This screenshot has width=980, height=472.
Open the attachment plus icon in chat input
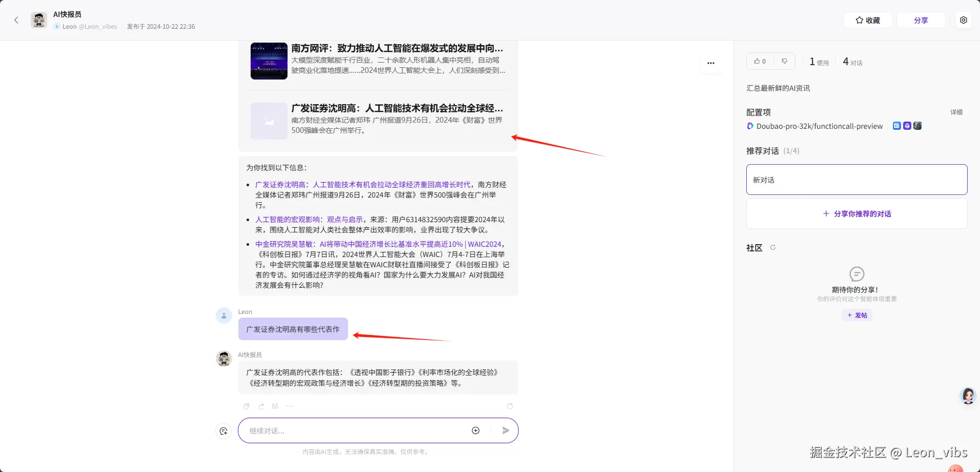(x=475, y=430)
